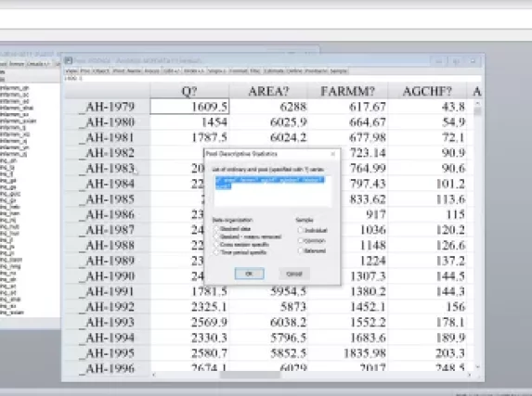This screenshot has width=532, height=396.
Task: Open the View menu in pool toolbar
Action: [x=71, y=70]
